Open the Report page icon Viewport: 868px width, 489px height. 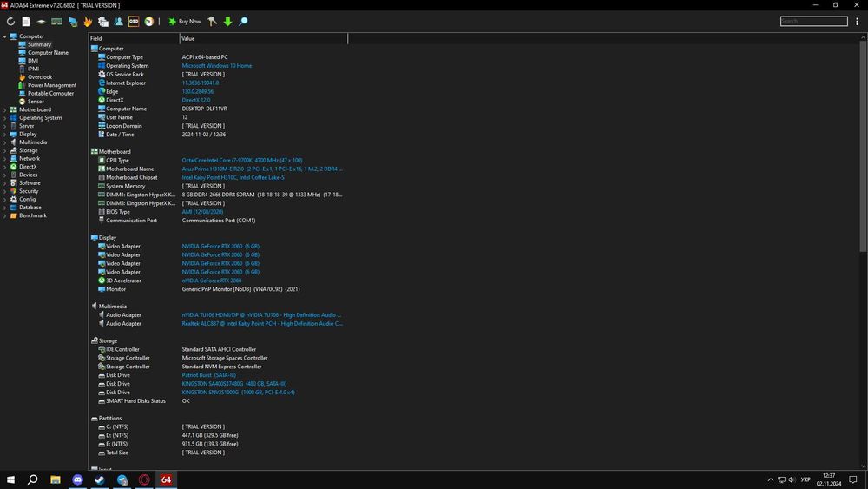tap(26, 22)
